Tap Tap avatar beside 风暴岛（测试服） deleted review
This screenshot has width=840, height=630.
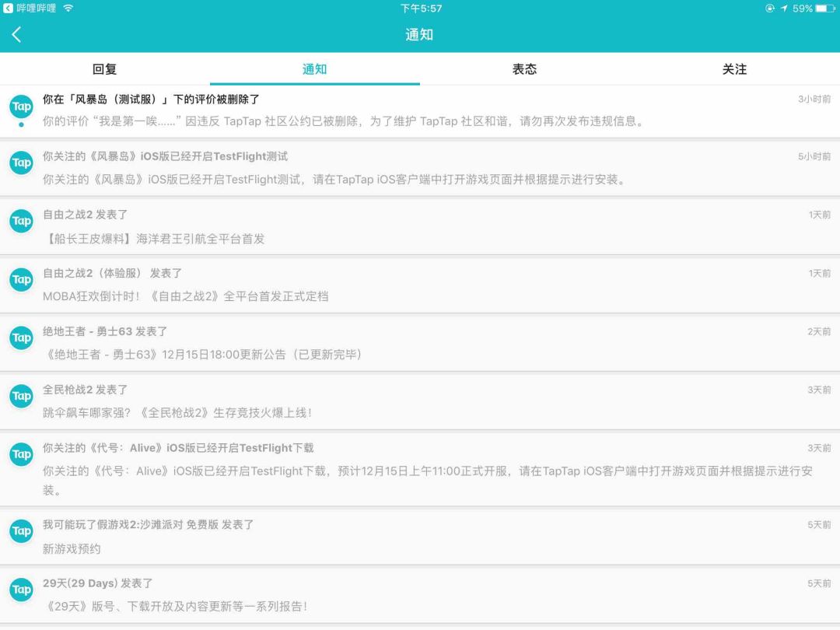coord(22,107)
